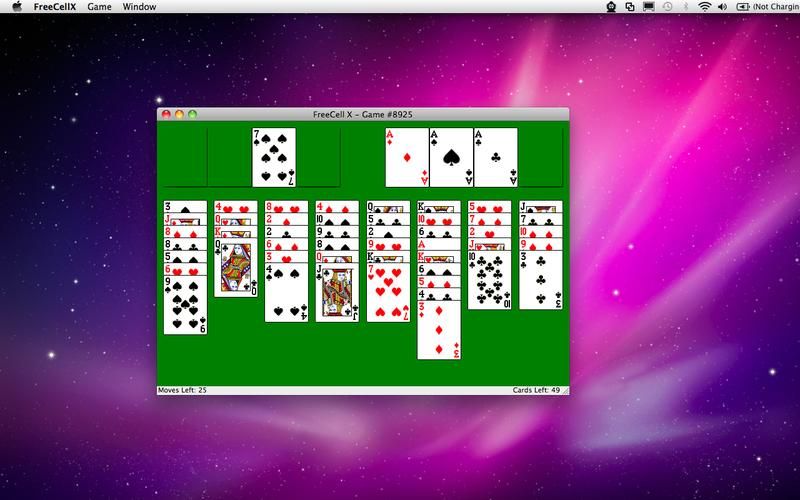Click the 4 of diamonds card

tap(337, 207)
